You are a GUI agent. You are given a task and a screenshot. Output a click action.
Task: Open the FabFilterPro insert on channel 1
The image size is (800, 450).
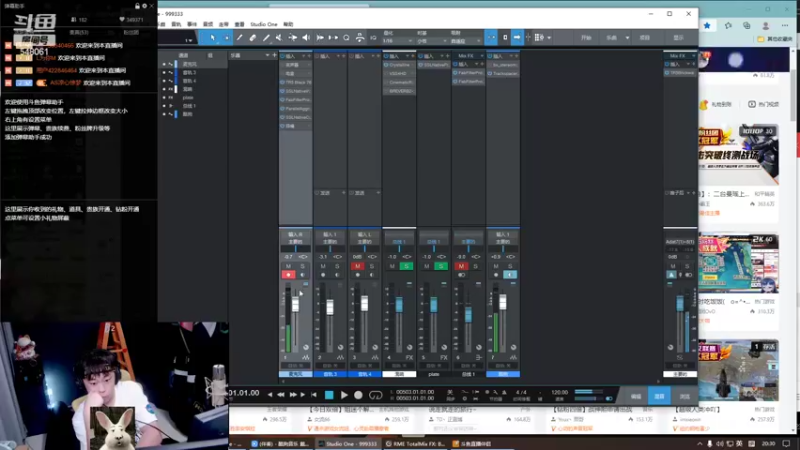click(x=298, y=99)
